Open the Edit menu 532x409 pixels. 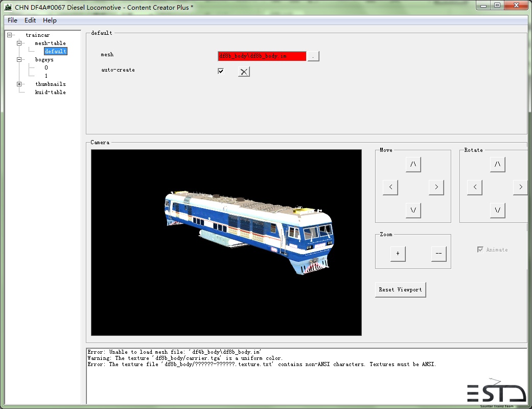click(x=30, y=20)
